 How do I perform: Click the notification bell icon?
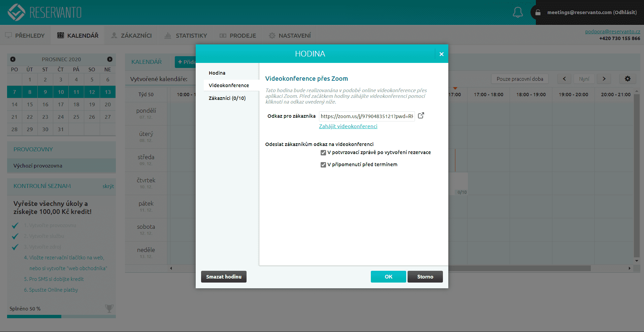tap(517, 12)
